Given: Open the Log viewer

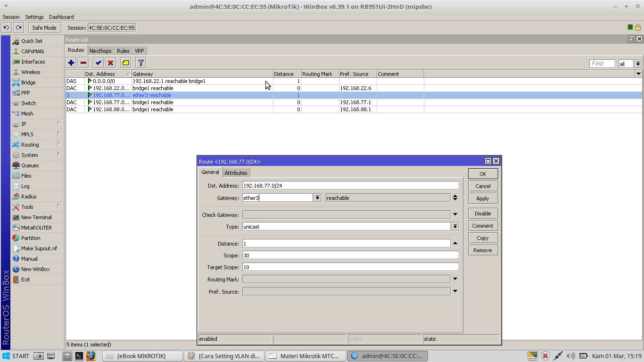Looking at the screenshot, I should click(x=37, y=186).
